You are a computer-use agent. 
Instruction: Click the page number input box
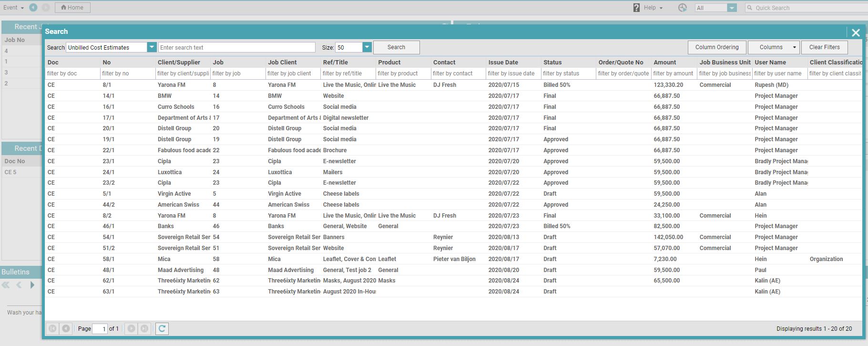click(x=100, y=328)
